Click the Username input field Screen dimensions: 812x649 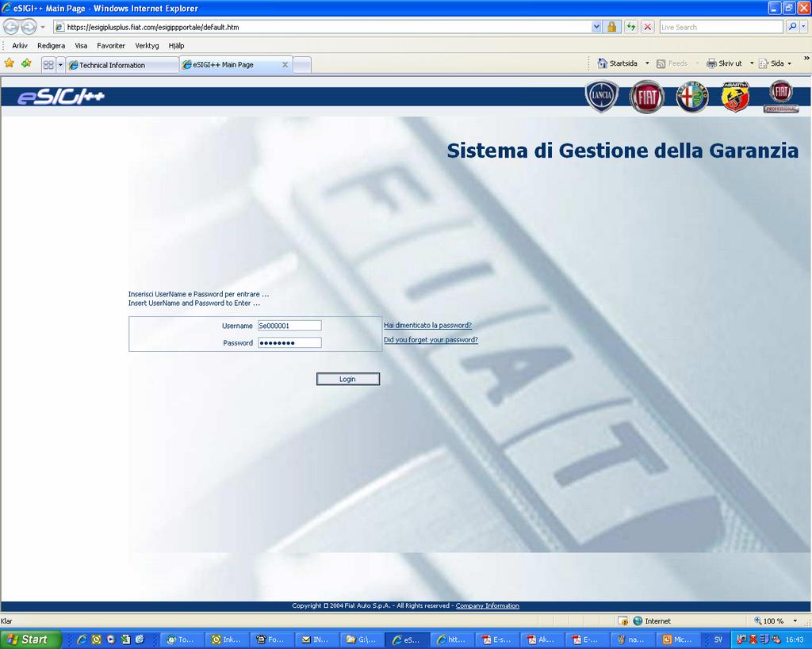coord(289,326)
